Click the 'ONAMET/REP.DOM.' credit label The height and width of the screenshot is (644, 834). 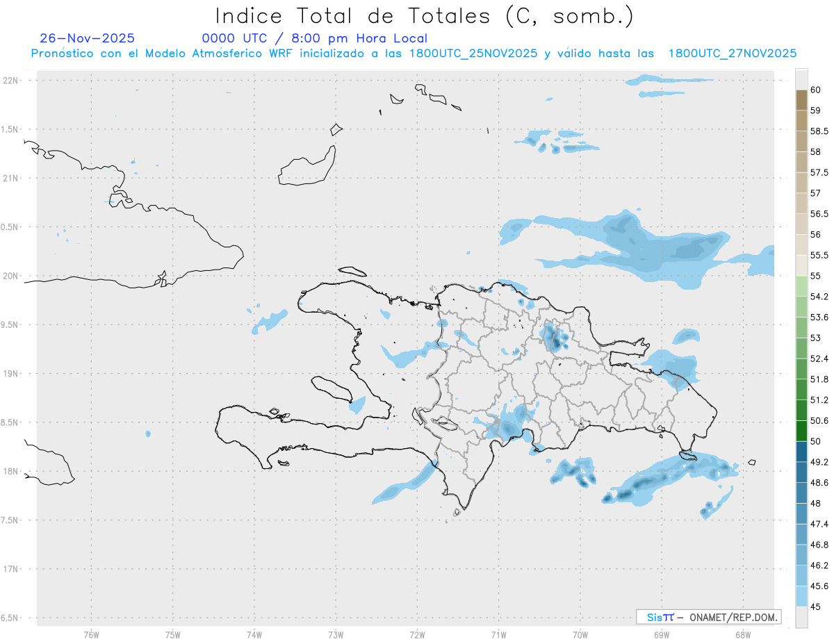[735, 617]
